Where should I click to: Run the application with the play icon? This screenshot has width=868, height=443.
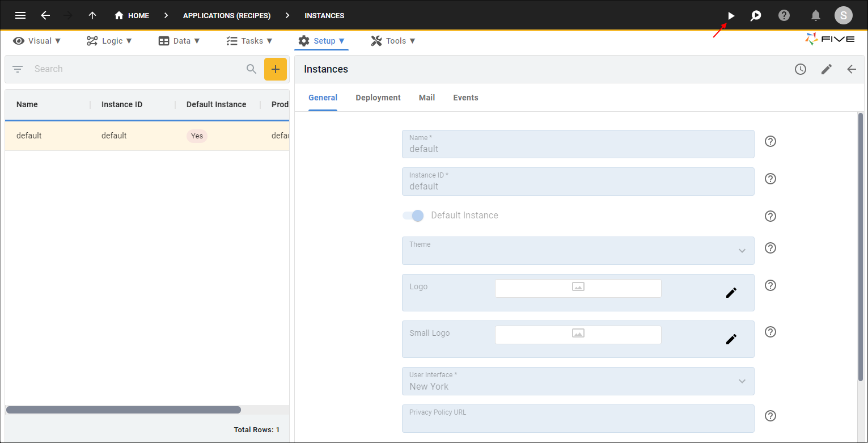coord(731,16)
